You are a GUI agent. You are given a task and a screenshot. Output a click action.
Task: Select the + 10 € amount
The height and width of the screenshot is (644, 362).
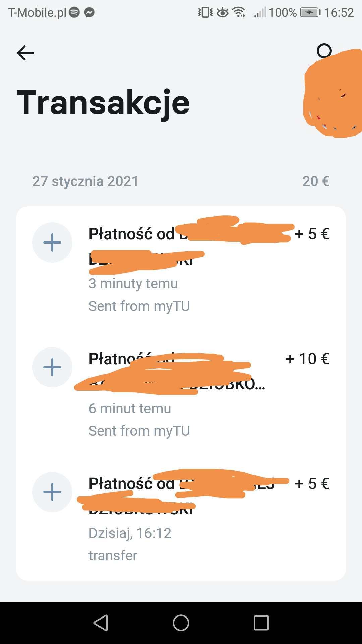(x=307, y=359)
